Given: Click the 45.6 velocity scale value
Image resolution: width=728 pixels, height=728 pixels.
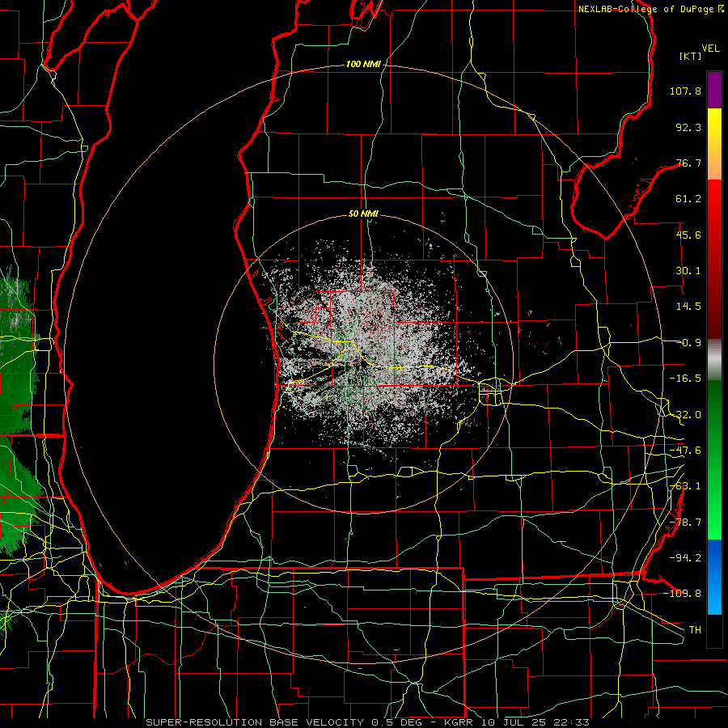Looking at the screenshot, I should 688,235.
